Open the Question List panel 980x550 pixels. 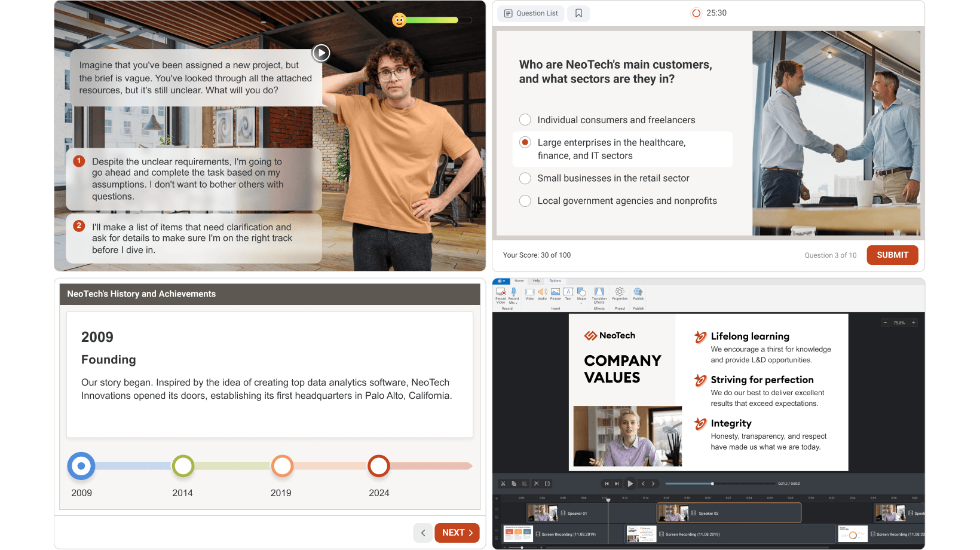pos(531,13)
